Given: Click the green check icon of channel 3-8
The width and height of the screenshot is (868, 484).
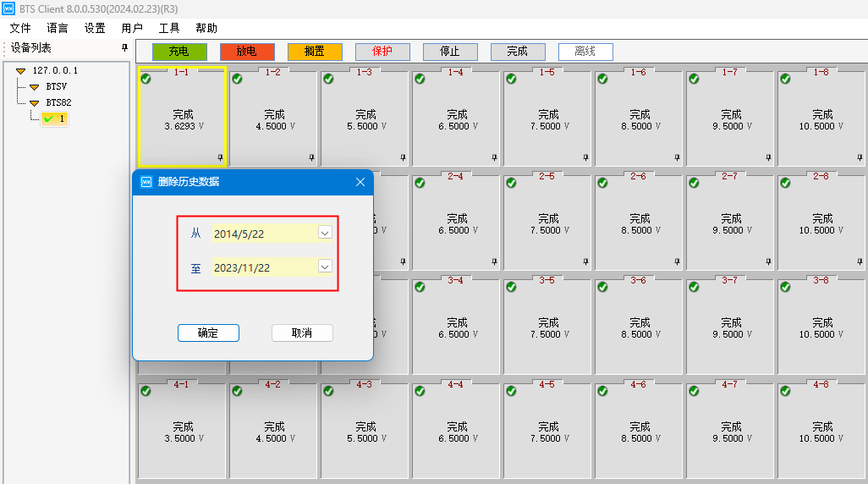Looking at the screenshot, I should (x=785, y=288).
